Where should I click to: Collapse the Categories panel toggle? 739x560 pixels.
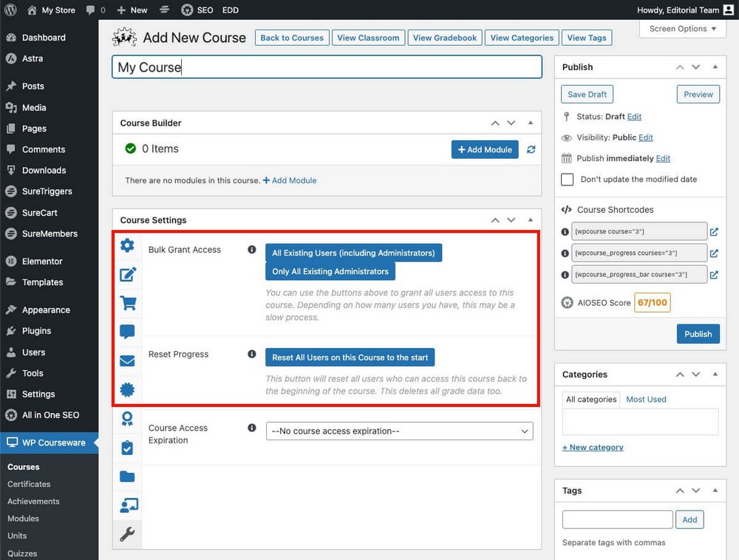(715, 374)
